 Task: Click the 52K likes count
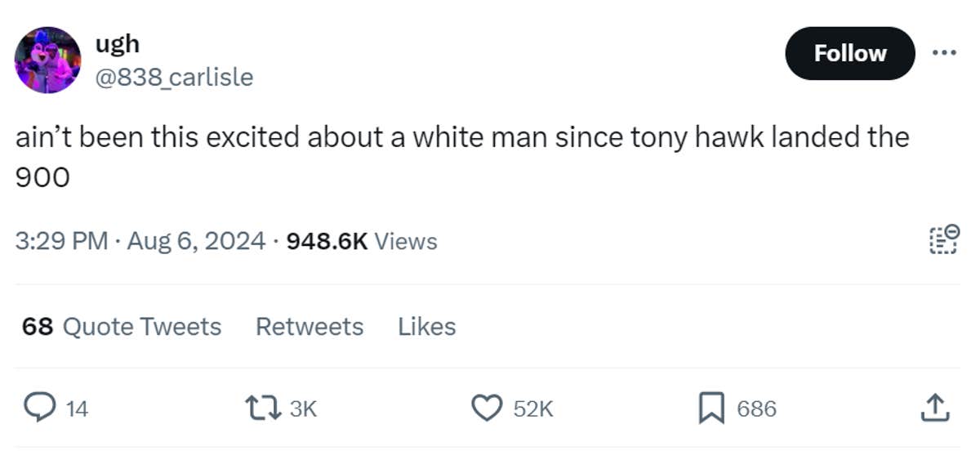point(532,409)
